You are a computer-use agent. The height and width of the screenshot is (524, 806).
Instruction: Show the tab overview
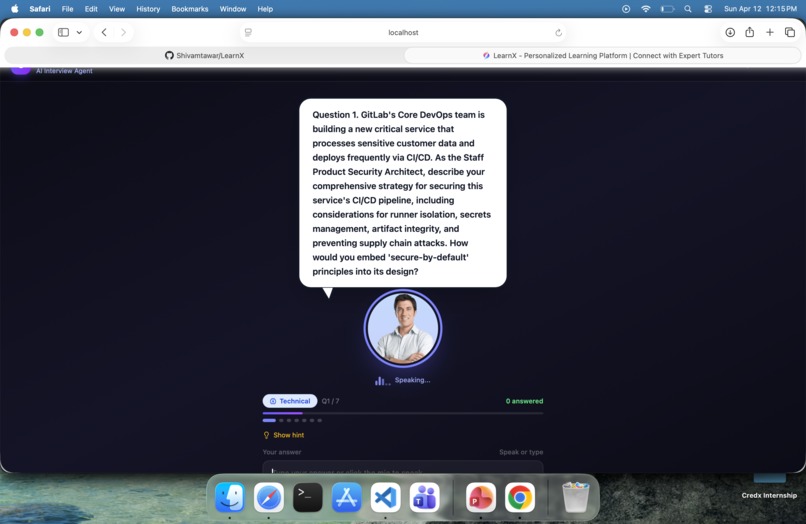click(x=790, y=32)
